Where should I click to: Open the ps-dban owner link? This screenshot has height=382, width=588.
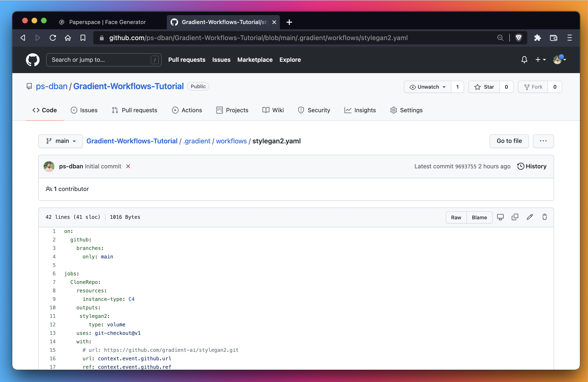(52, 86)
